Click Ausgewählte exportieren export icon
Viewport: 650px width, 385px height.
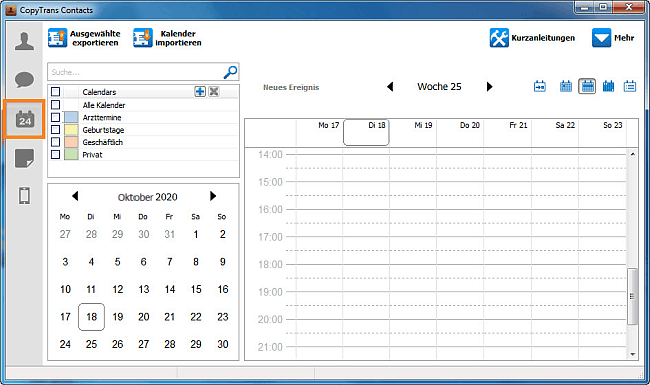point(57,38)
